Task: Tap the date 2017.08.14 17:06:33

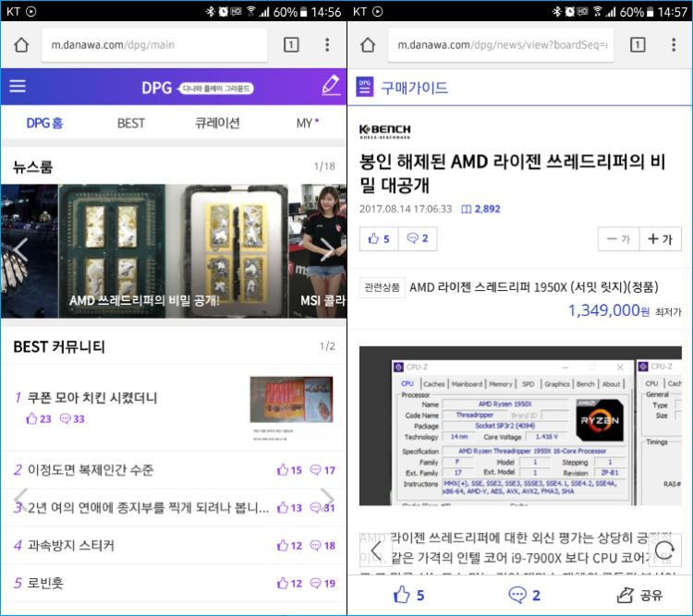Action: click(406, 209)
